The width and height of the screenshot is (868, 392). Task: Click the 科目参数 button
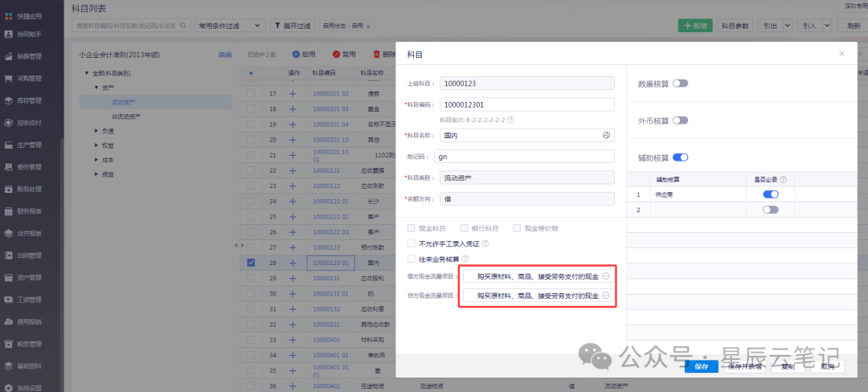735,26
